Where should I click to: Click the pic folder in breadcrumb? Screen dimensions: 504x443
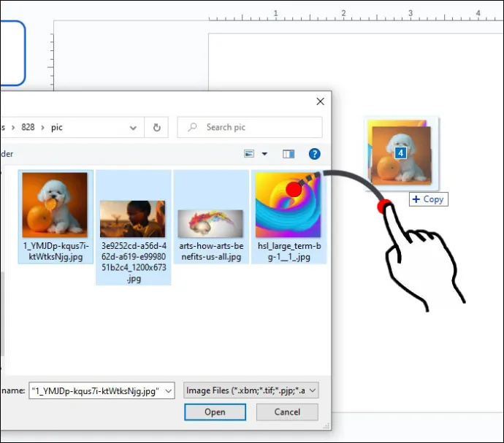tap(56, 127)
